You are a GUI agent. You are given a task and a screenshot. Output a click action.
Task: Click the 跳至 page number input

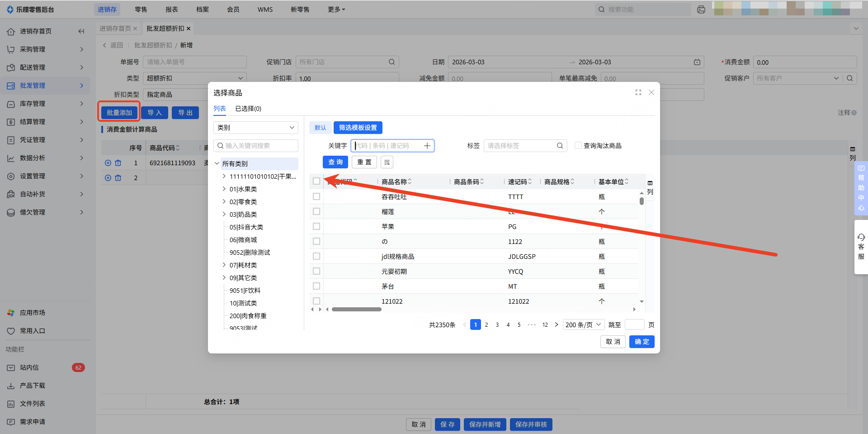tap(634, 324)
